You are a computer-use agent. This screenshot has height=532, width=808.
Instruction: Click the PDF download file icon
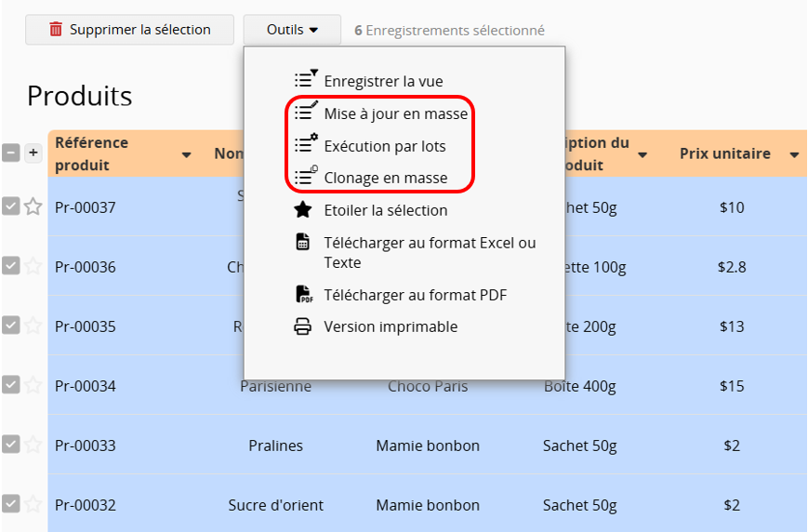303,295
